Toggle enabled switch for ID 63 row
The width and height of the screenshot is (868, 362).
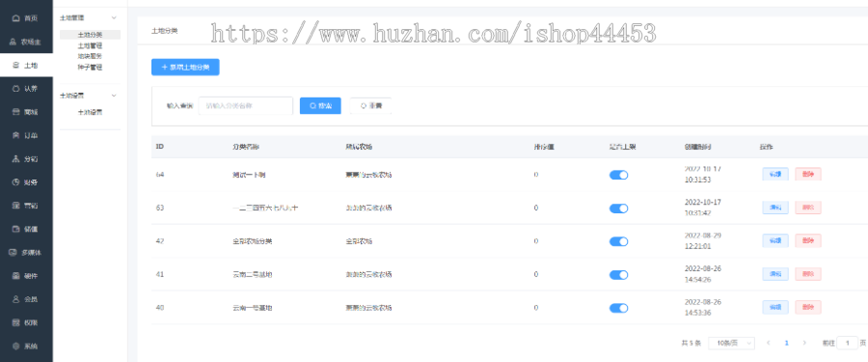[x=618, y=208]
